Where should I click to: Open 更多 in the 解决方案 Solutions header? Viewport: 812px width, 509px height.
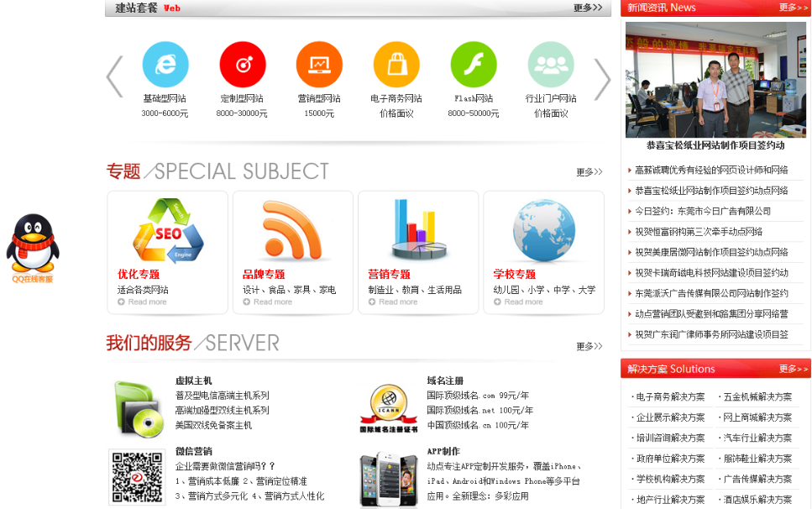coord(794,369)
